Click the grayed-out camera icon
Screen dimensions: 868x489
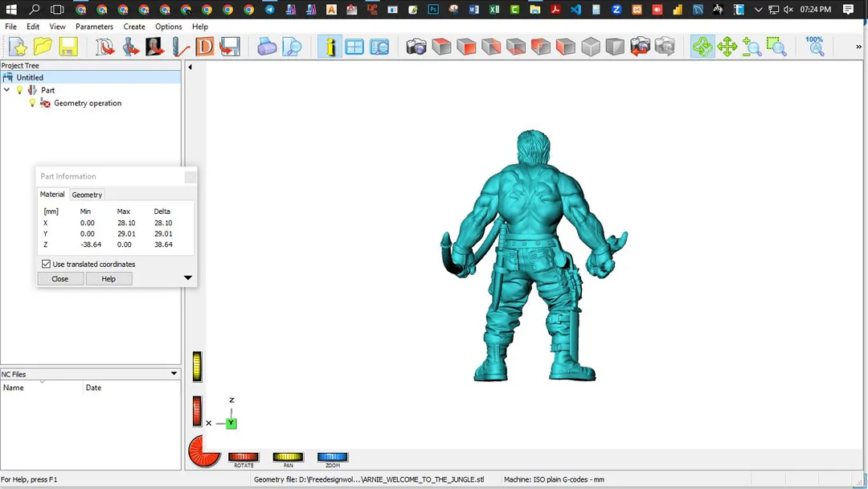point(665,47)
